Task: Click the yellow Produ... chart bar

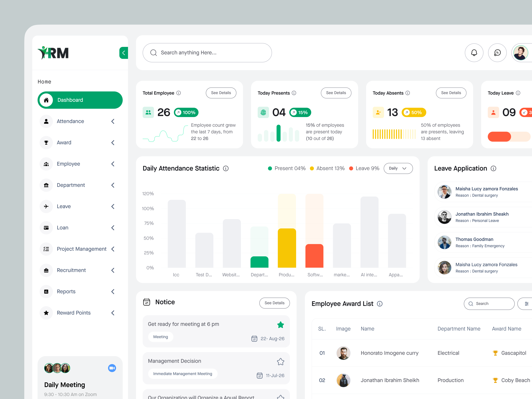Action: (287, 248)
